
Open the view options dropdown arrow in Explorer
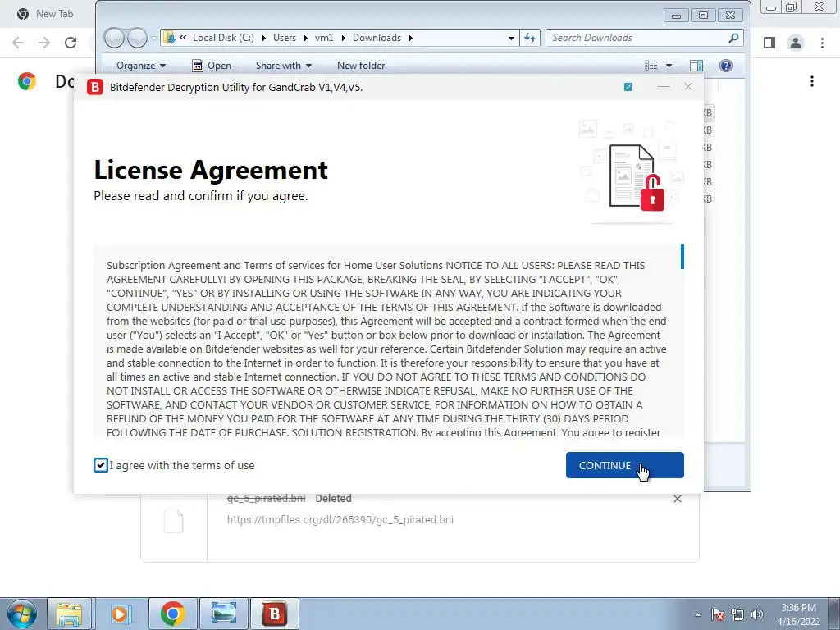click(x=669, y=66)
